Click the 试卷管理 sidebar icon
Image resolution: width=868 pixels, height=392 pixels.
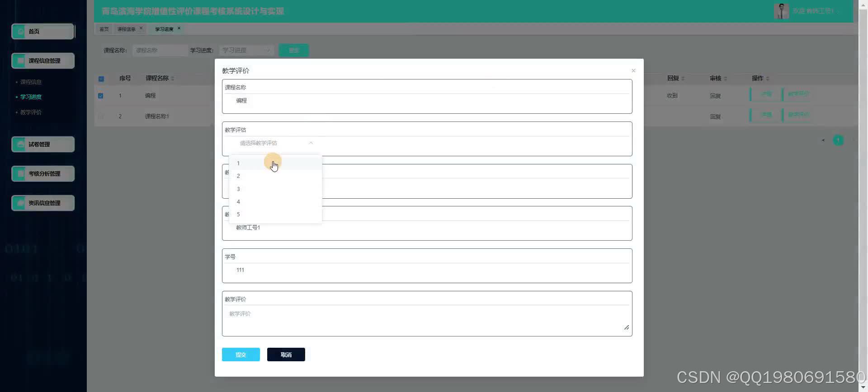pyautogui.click(x=20, y=144)
